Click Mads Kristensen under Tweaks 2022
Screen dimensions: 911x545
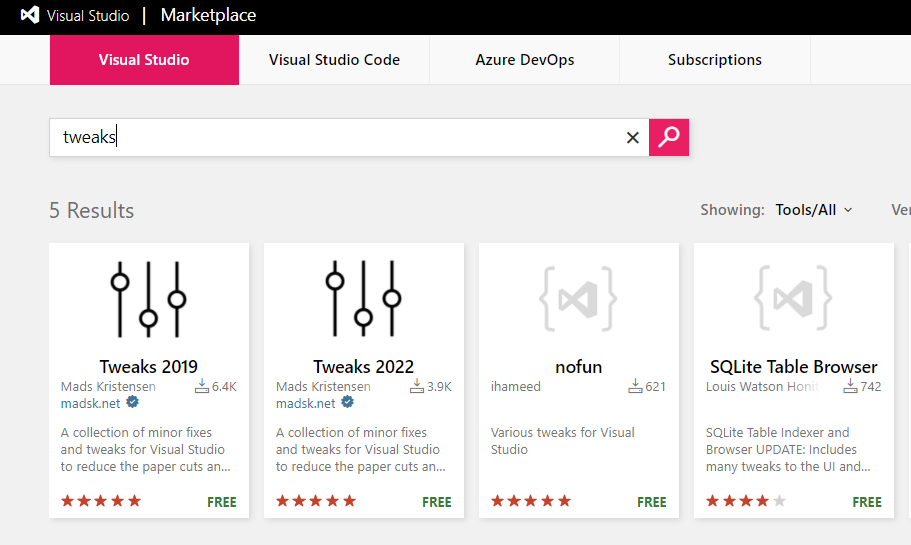click(x=323, y=386)
